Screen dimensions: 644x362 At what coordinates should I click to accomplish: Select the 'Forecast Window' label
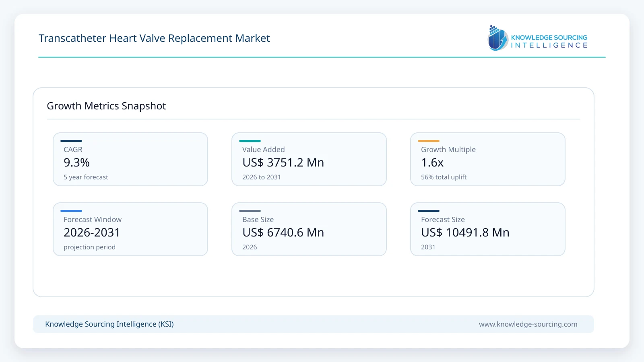pyautogui.click(x=93, y=220)
